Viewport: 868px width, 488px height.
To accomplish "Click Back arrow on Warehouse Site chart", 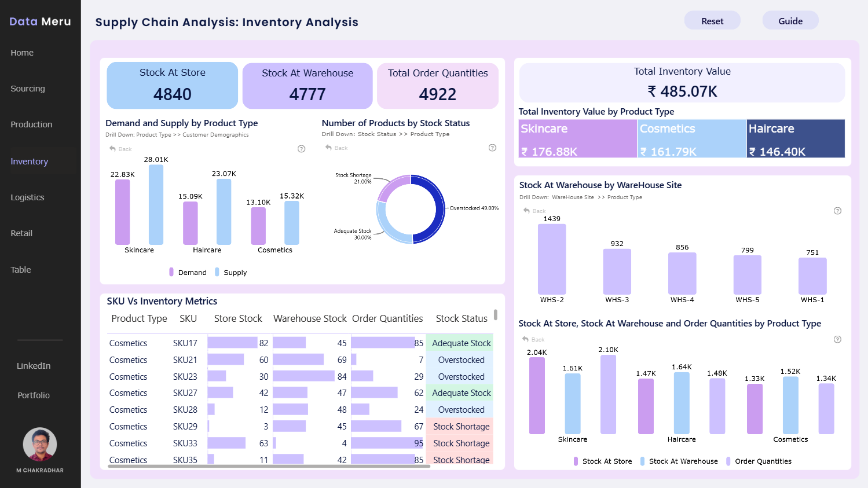I will tap(534, 211).
